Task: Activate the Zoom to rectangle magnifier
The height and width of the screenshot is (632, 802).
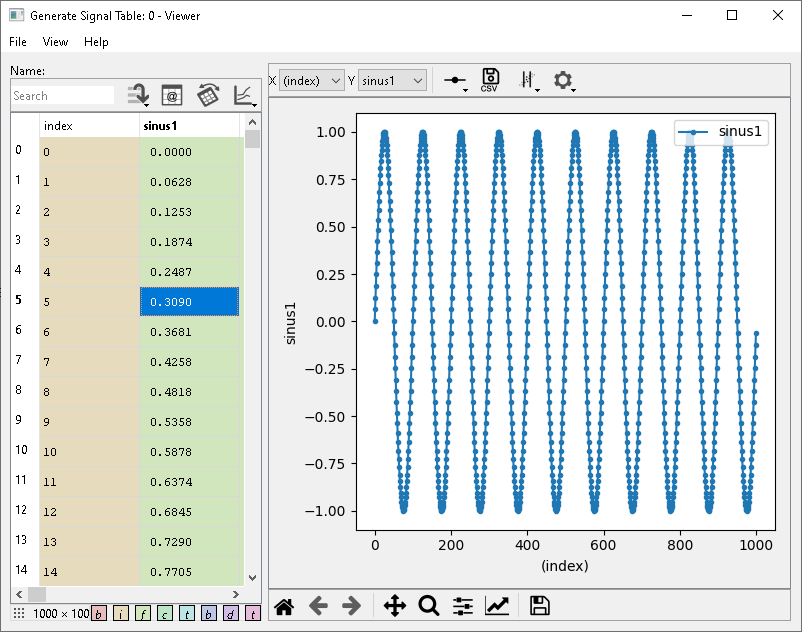Action: (x=429, y=605)
